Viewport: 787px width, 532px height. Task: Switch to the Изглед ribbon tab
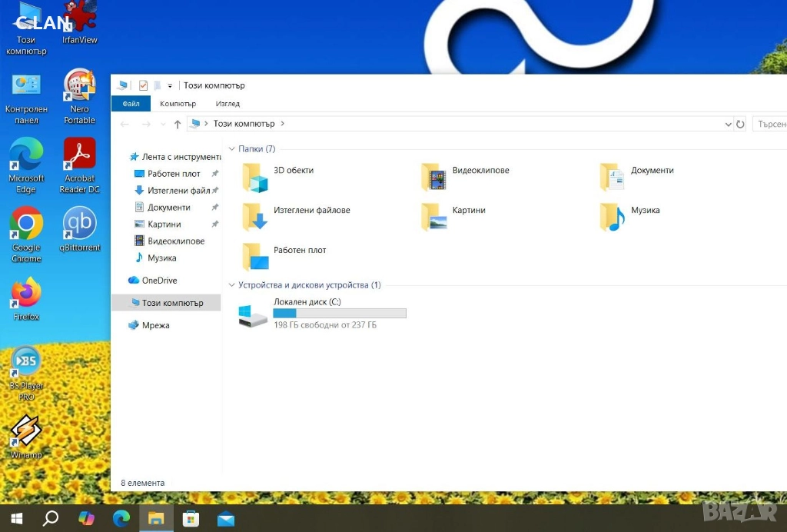227,104
